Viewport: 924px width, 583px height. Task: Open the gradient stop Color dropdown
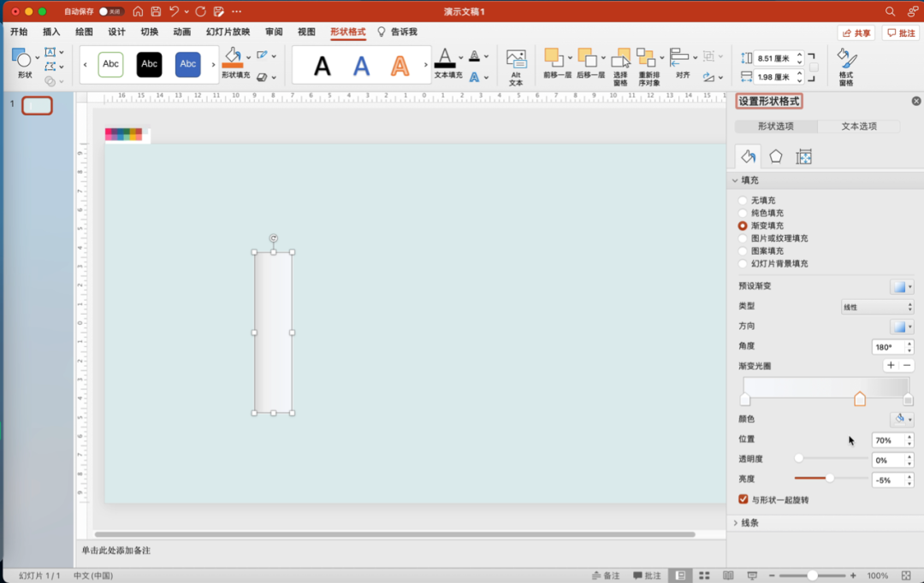pos(902,419)
